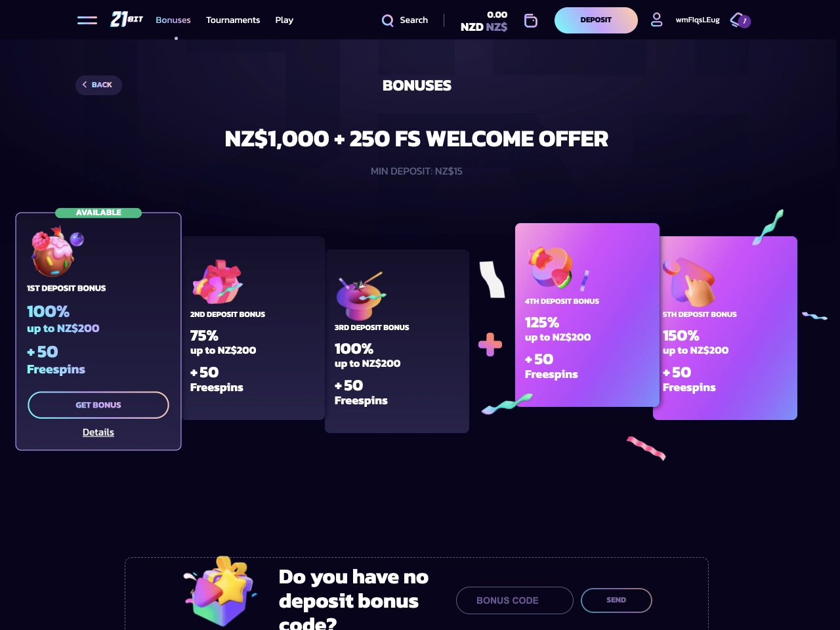840x630 pixels.
Task: Go back using the BACK button
Action: click(x=98, y=85)
